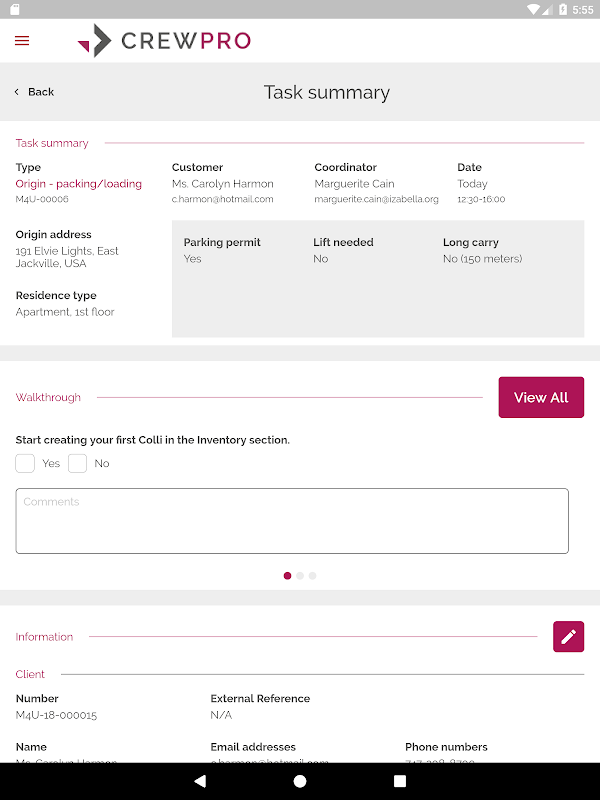The height and width of the screenshot is (800, 600).
Task: Tap the back chevron arrow
Action: (17, 92)
